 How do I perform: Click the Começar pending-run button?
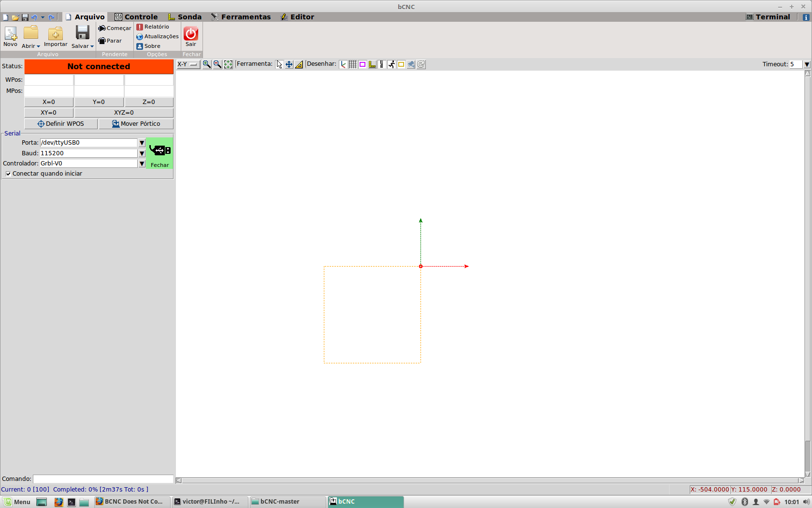pos(115,28)
